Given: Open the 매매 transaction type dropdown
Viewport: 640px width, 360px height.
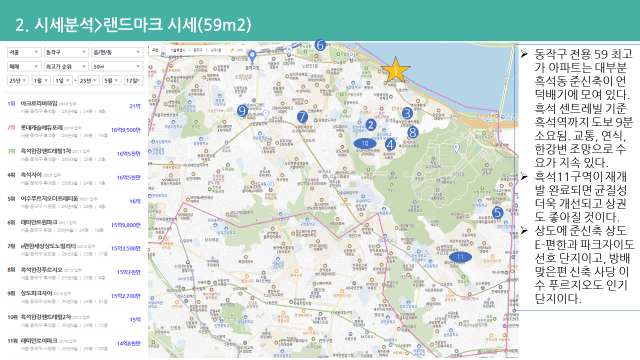Looking at the screenshot, I should pyautogui.click(x=24, y=66).
